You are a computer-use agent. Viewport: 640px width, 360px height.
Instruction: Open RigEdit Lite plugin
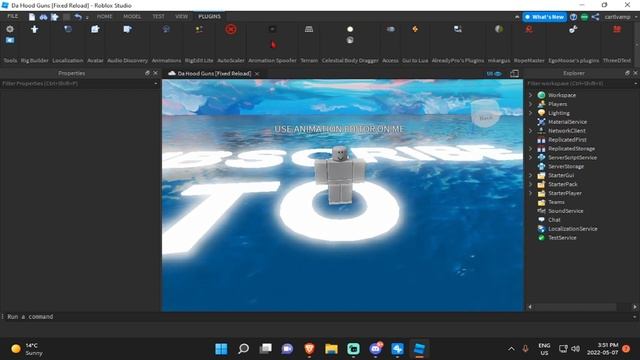pos(199,29)
